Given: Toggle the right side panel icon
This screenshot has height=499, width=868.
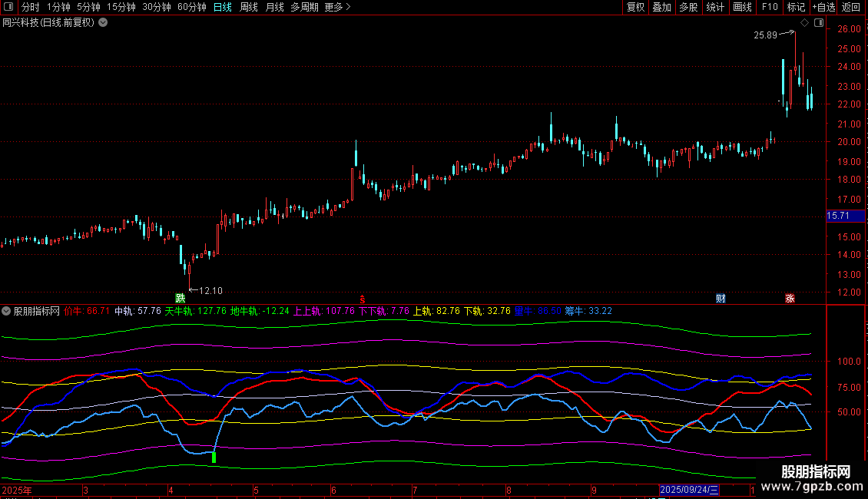Looking at the screenshot, I should (x=818, y=23).
